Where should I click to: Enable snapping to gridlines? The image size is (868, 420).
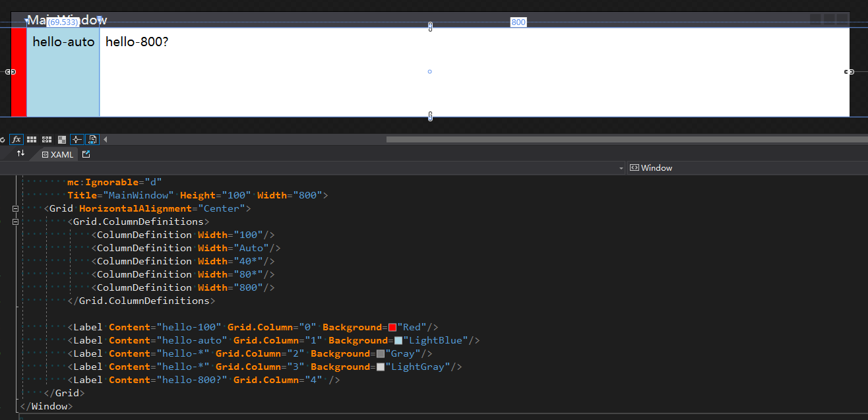pyautogui.click(x=46, y=139)
